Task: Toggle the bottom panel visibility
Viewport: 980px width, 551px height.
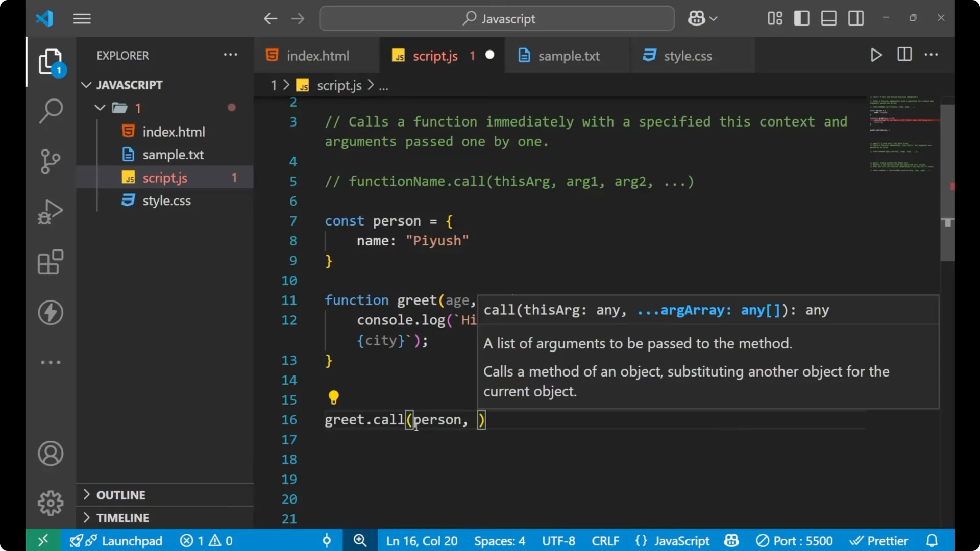Action: pyautogui.click(x=828, y=18)
